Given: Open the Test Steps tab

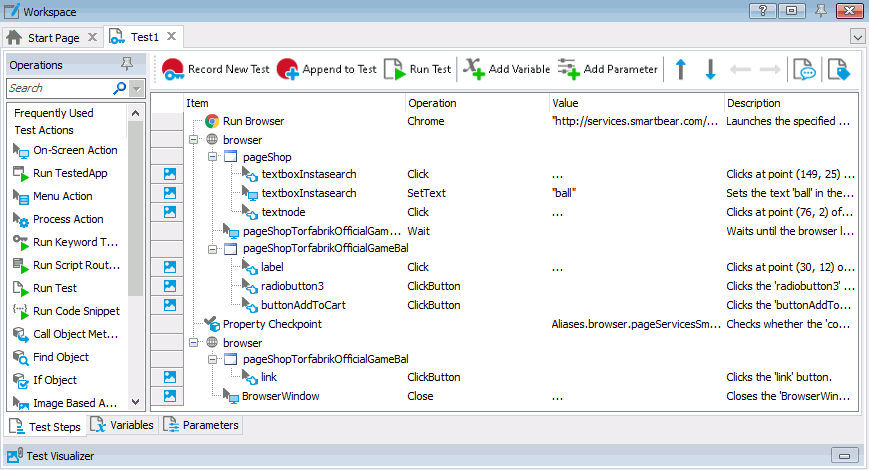Looking at the screenshot, I should (45, 426).
